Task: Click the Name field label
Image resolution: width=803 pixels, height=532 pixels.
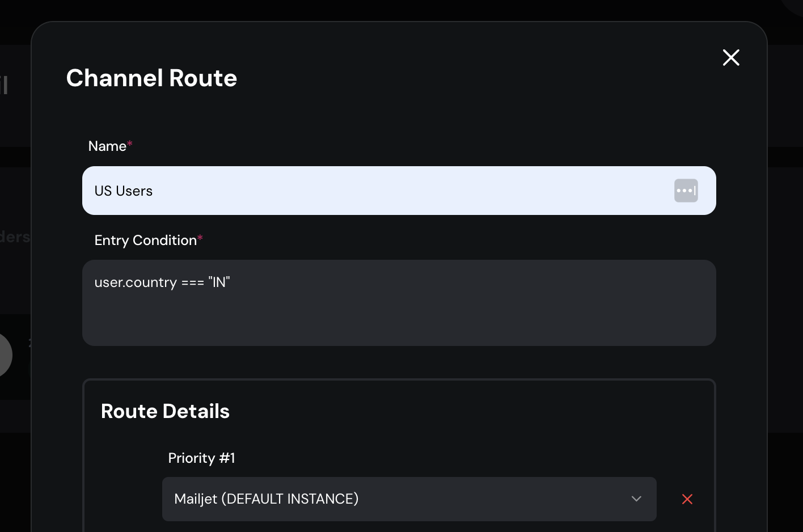Action: point(107,146)
